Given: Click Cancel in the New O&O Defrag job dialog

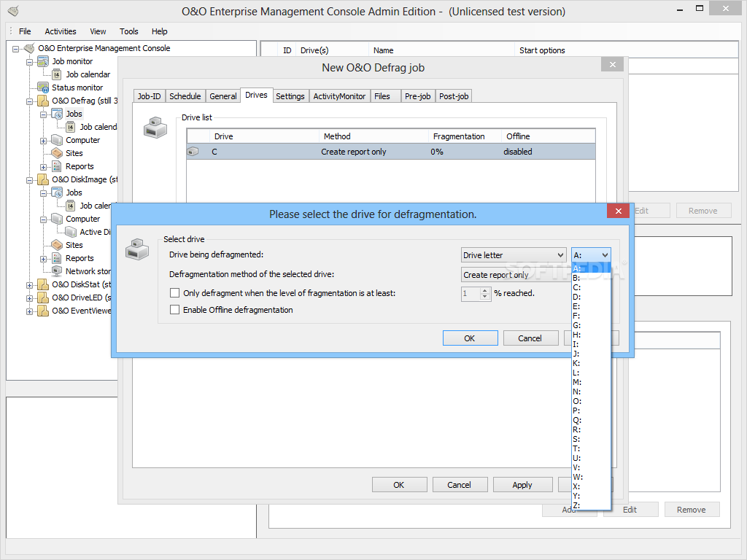Looking at the screenshot, I should 460,485.
